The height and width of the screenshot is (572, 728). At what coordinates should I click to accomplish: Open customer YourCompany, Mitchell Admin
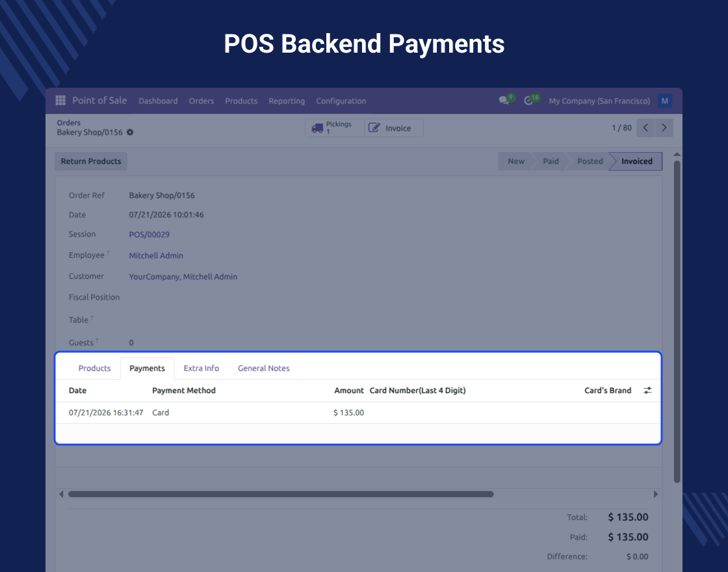tap(183, 276)
